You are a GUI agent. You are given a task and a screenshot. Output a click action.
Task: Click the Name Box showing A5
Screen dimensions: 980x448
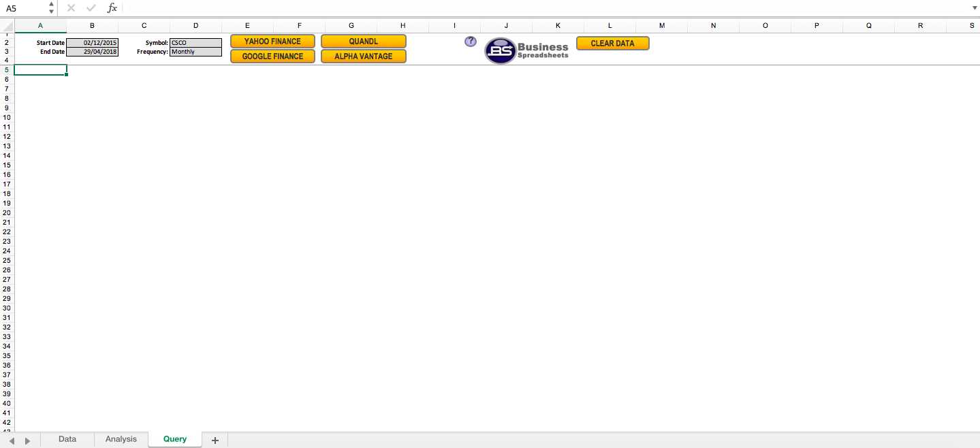click(x=25, y=8)
